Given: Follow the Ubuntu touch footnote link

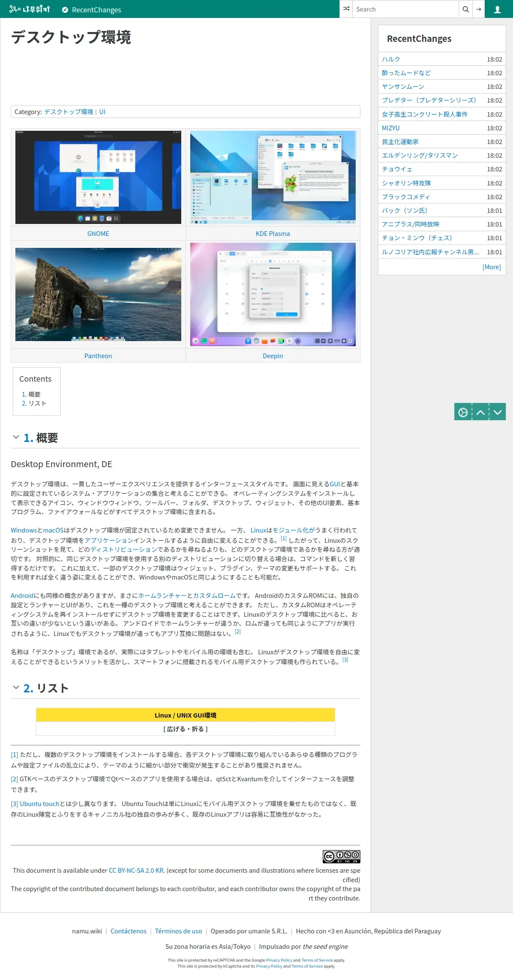Looking at the screenshot, I should [39, 804].
